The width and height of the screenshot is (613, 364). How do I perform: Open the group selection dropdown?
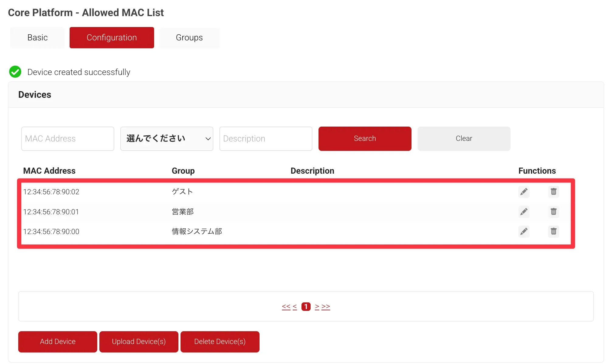[x=167, y=138]
